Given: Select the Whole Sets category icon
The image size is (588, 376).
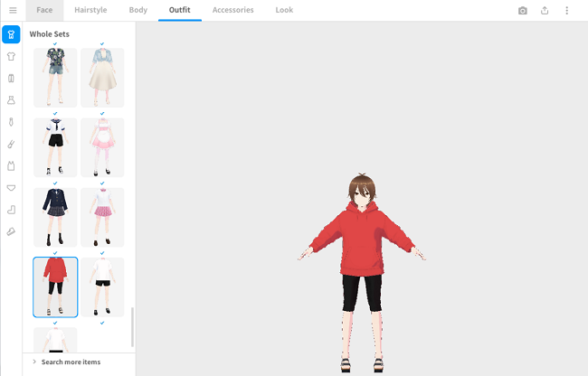Looking at the screenshot, I should pyautogui.click(x=11, y=34).
